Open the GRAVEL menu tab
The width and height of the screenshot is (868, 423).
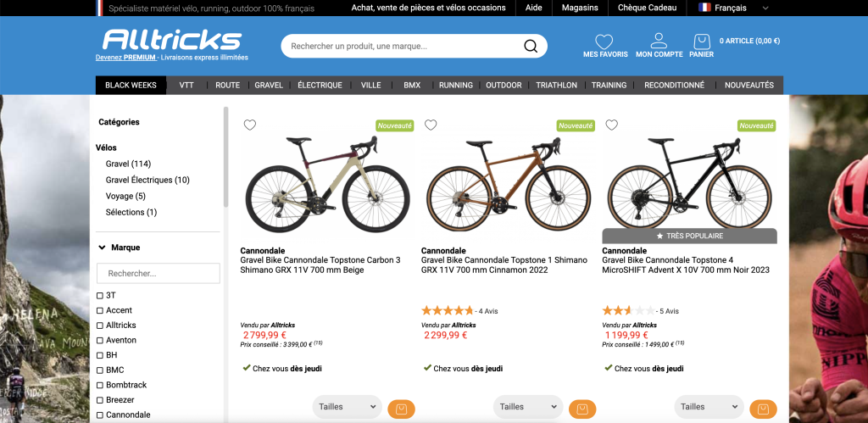point(269,86)
